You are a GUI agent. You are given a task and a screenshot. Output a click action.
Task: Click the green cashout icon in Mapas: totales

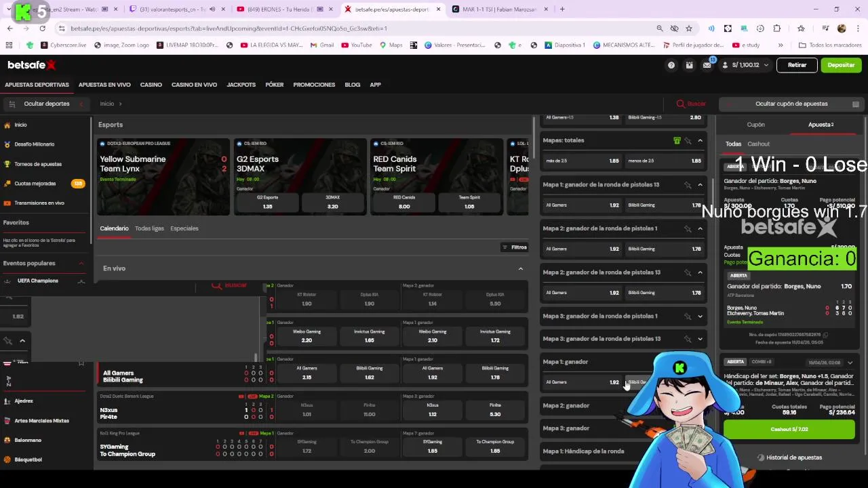coord(677,140)
